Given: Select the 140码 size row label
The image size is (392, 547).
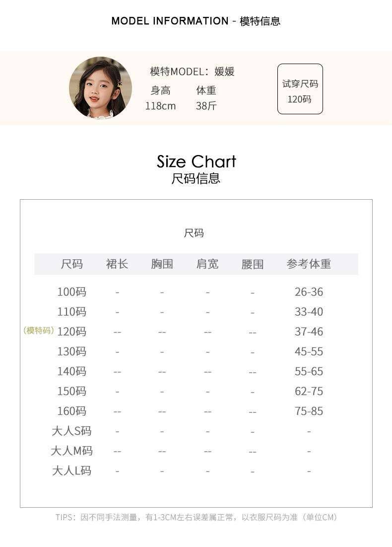Looking at the screenshot, I should pos(72,371).
